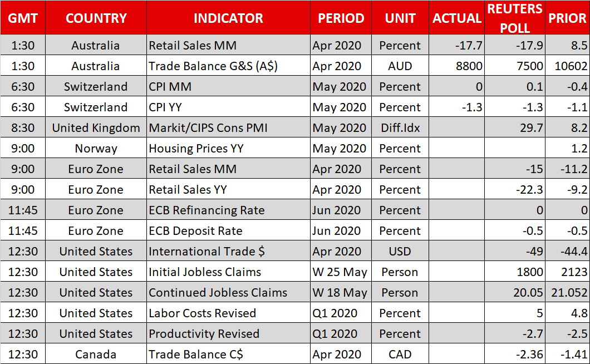
Task: Click the ECB Deposit Rate cell
Action: (x=195, y=231)
